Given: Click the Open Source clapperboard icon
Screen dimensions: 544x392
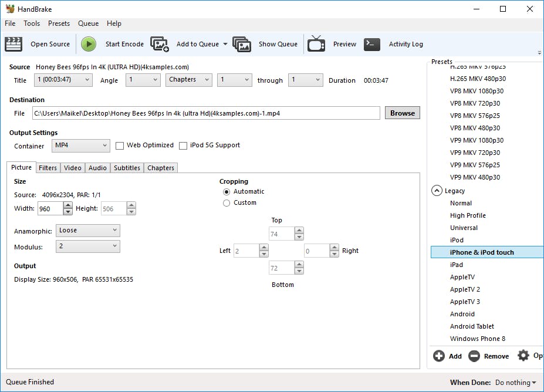Looking at the screenshot, I should pos(13,44).
